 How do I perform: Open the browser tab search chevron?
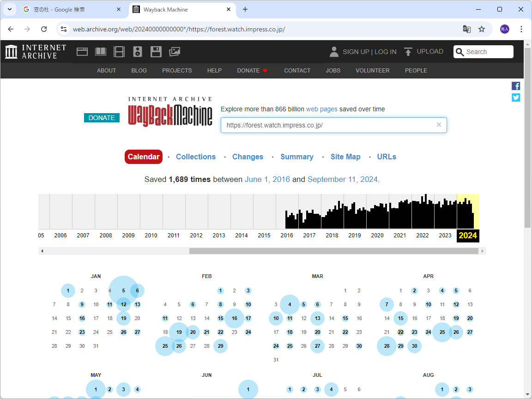(x=10, y=9)
